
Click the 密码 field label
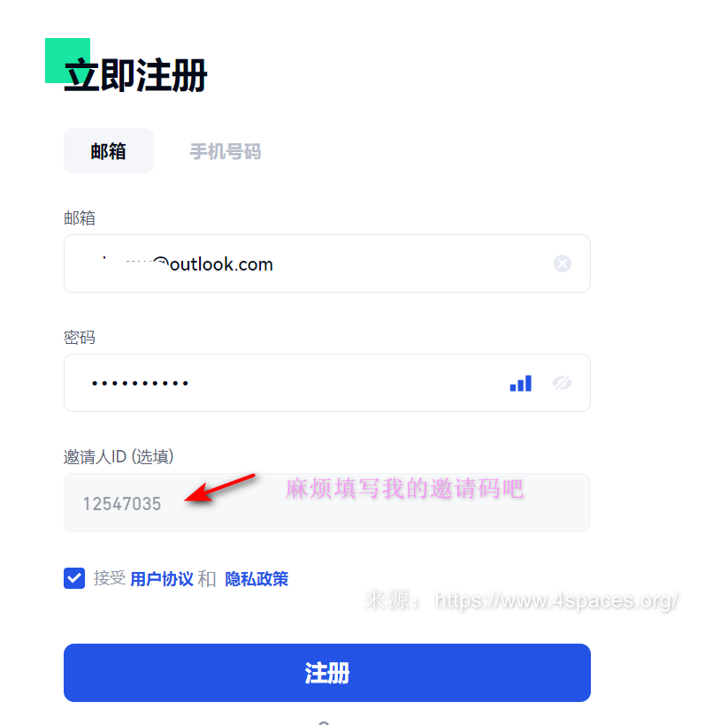tap(80, 338)
